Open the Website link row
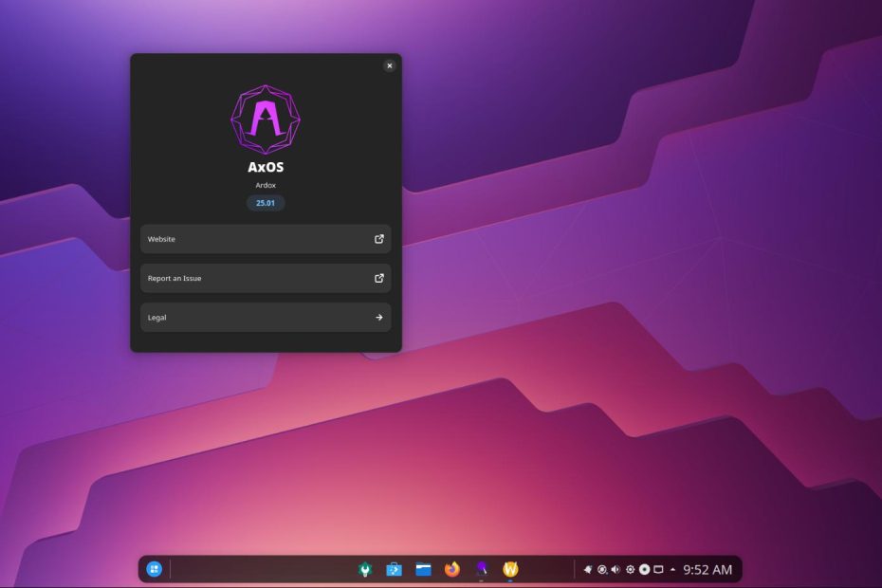The width and height of the screenshot is (882, 588). pyautogui.click(x=266, y=239)
